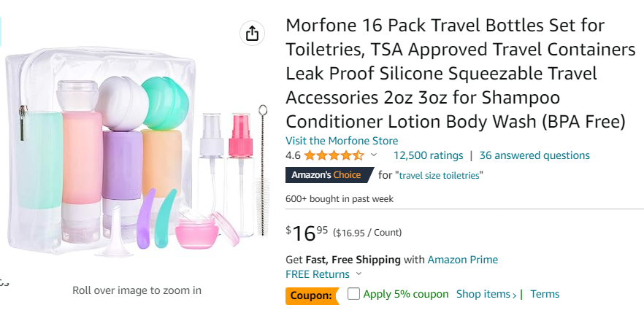Open the Shop items chevron link
Screen dimensions: 644x310
click(x=486, y=294)
